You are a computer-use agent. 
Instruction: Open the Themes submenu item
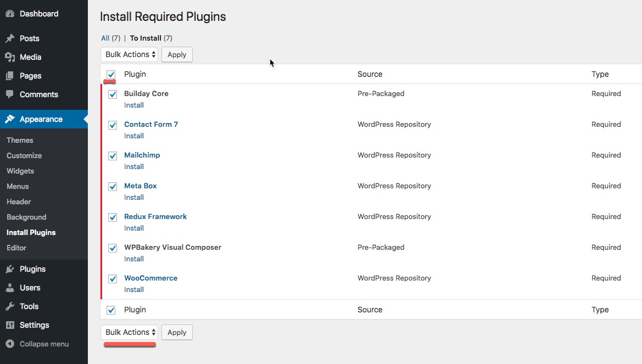pyautogui.click(x=20, y=140)
